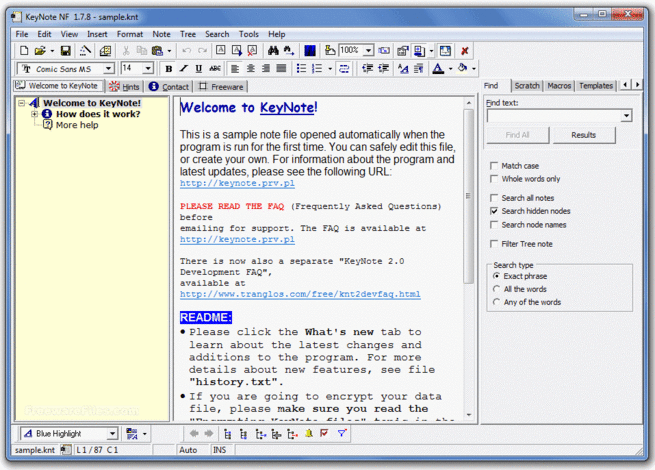Click the Find All button
The image size is (655, 470).
click(517, 135)
